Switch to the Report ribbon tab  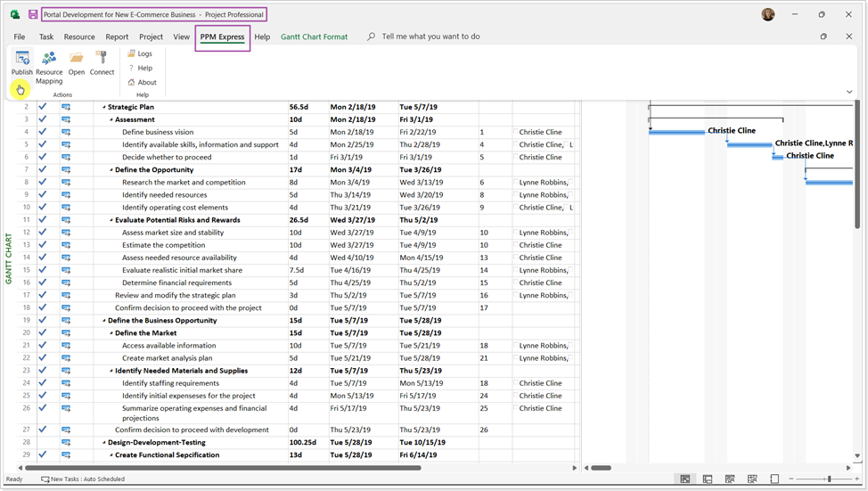point(117,37)
